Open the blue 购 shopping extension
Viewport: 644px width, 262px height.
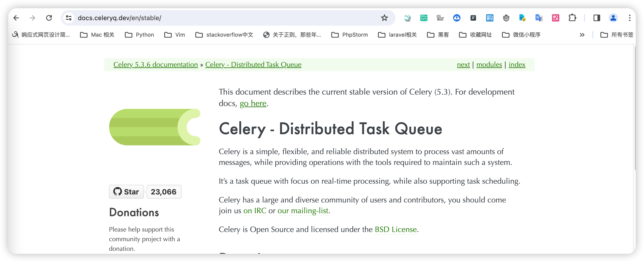coord(490,18)
